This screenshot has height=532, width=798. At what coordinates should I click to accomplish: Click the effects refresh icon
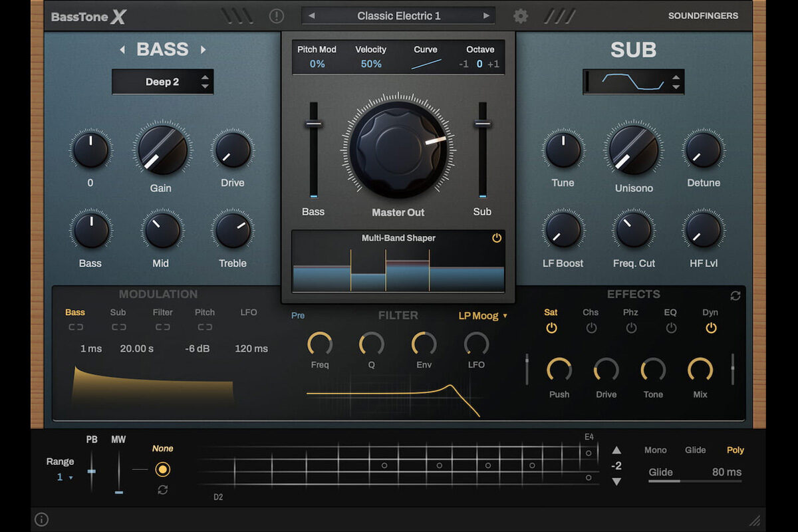pyautogui.click(x=735, y=295)
